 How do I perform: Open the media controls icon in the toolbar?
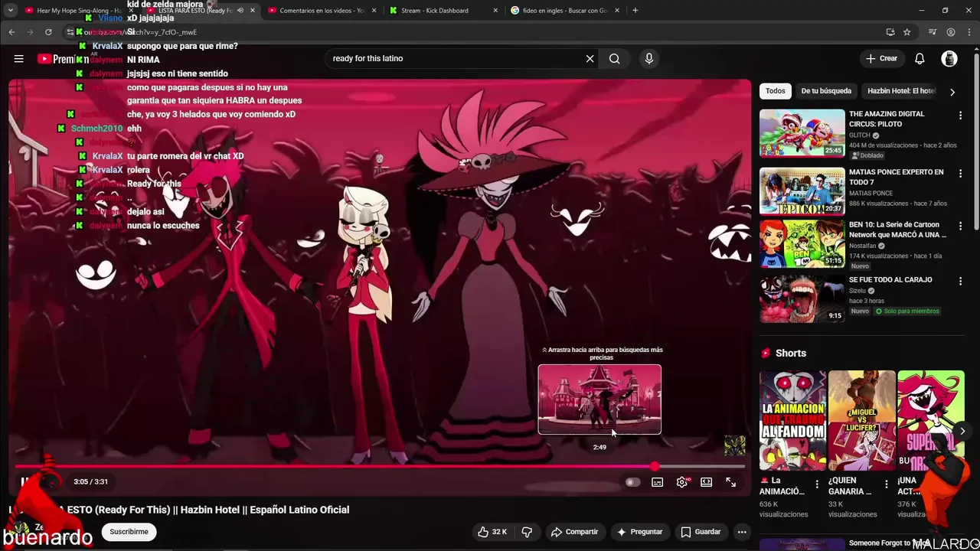[x=932, y=32]
